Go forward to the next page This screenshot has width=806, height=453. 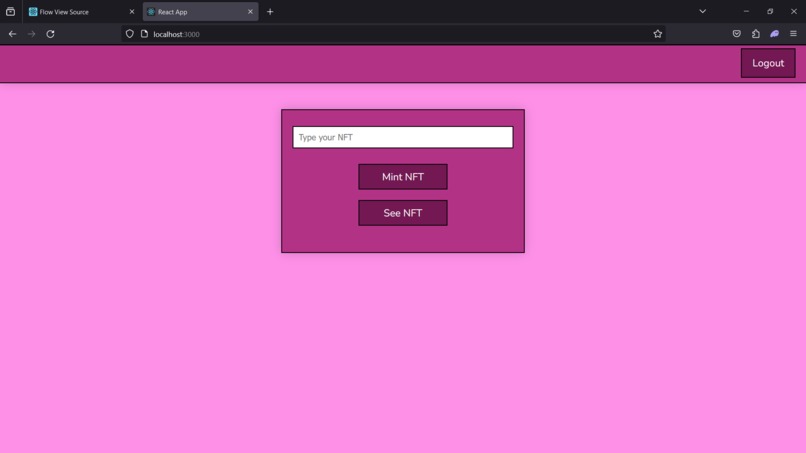pyautogui.click(x=31, y=34)
